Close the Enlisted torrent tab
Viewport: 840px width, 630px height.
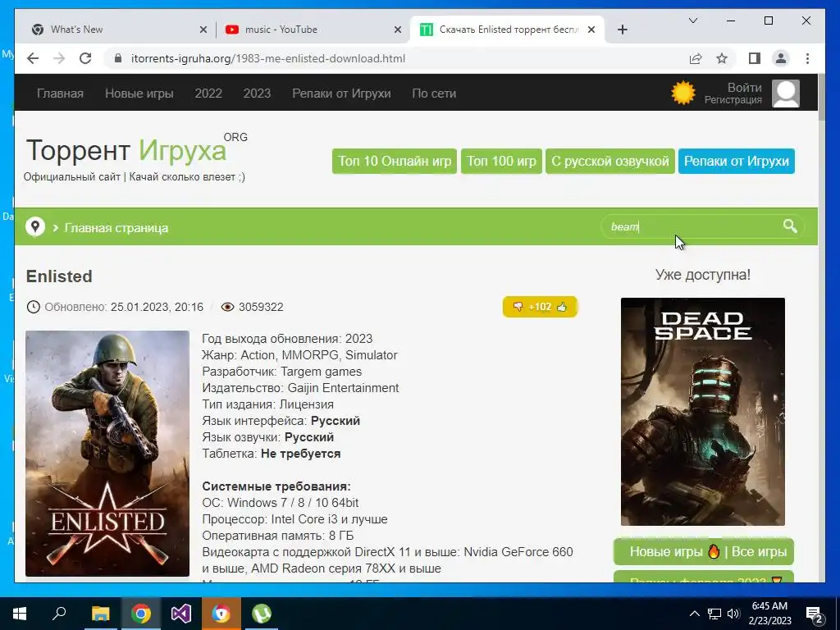[x=591, y=30]
